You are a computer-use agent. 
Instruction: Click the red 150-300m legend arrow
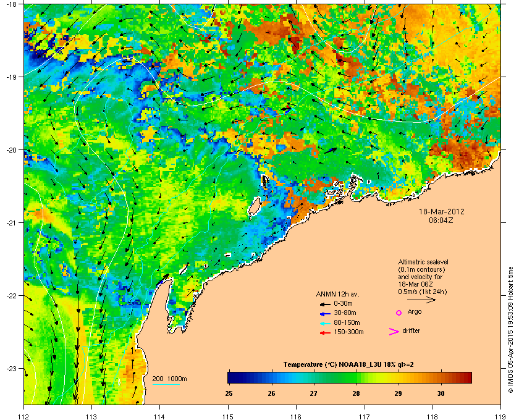(325, 333)
